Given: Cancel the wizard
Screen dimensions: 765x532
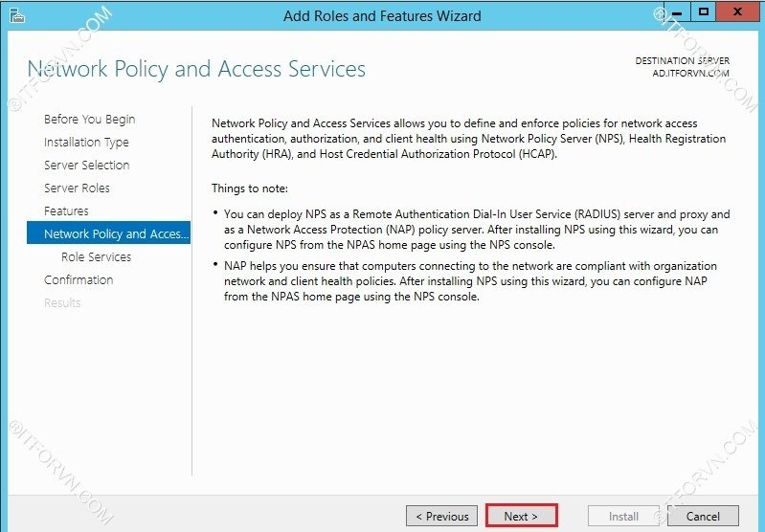Looking at the screenshot, I should pos(704,517).
